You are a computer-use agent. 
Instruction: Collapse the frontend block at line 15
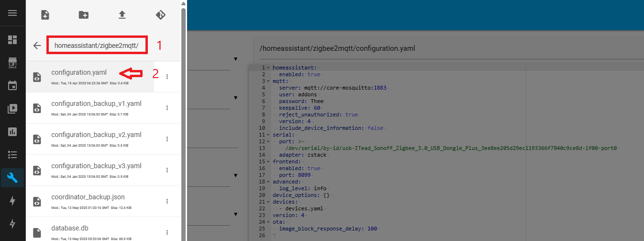coord(268,162)
